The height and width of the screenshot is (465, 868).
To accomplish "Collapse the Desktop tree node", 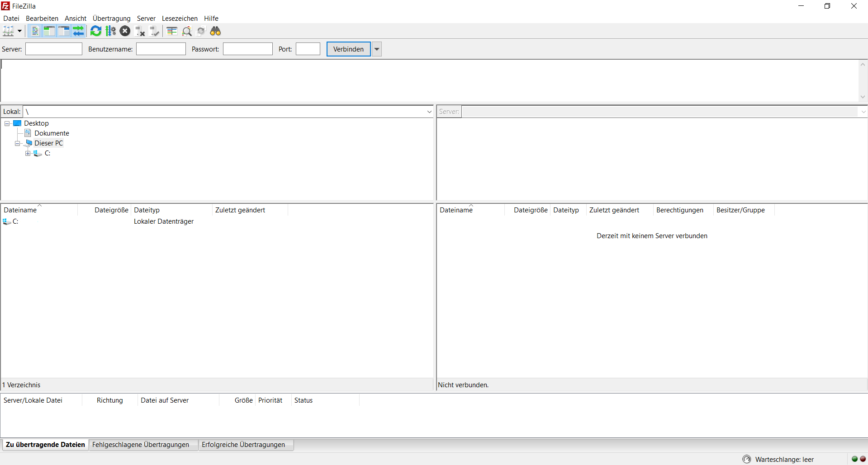I will point(7,123).
